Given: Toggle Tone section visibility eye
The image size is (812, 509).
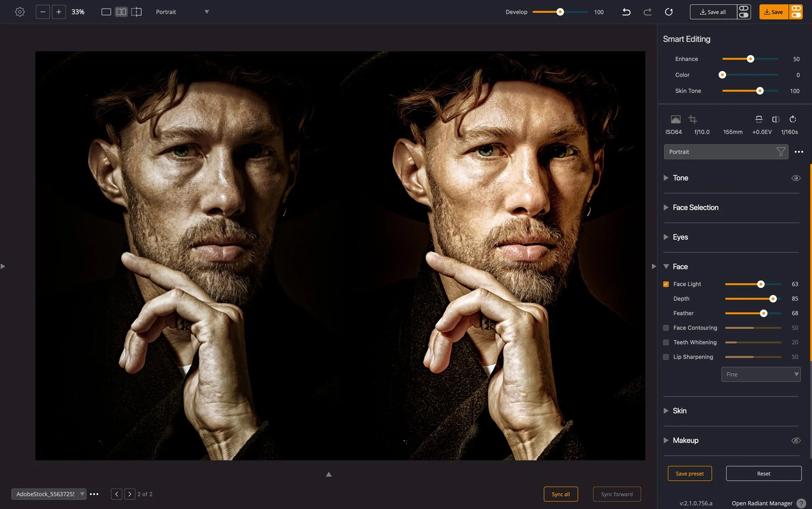Looking at the screenshot, I should pyautogui.click(x=796, y=178).
